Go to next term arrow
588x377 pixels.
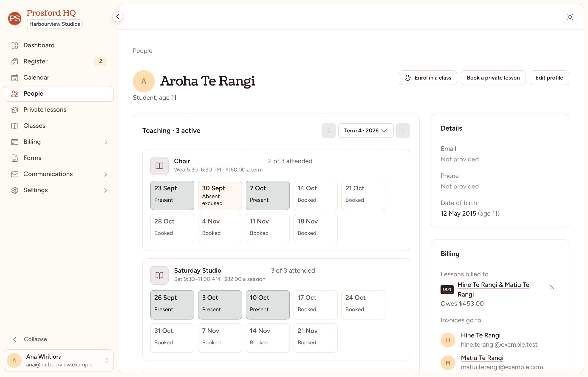[x=403, y=131]
